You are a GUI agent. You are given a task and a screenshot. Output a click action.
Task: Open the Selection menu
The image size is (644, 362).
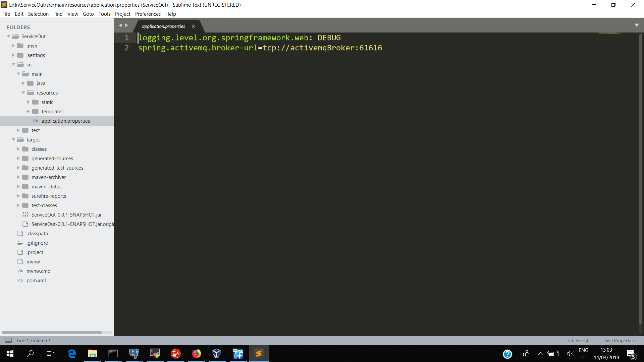tap(38, 14)
